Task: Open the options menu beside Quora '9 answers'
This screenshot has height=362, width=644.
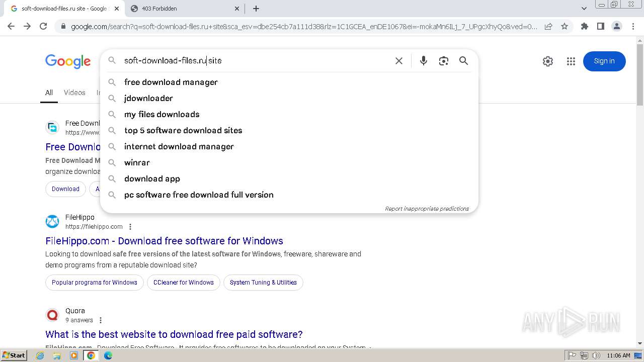Action: (101, 320)
